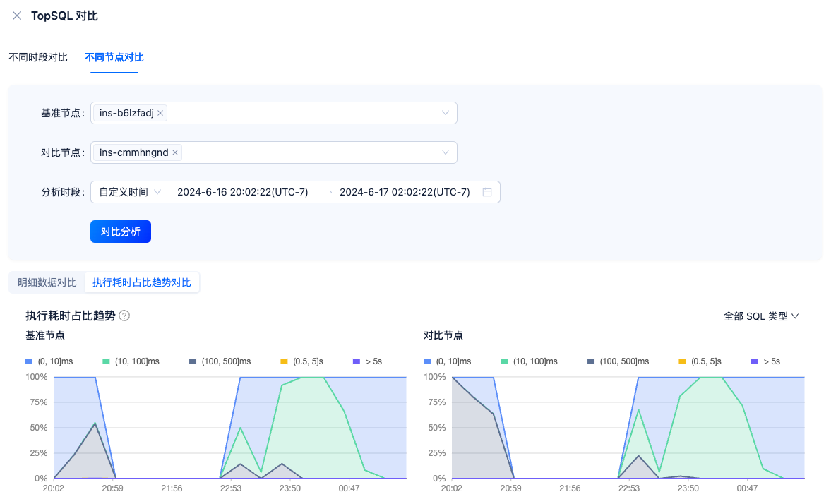
Task: Click help icon next to 执行耗时占比趋势
Action: pyautogui.click(x=124, y=316)
